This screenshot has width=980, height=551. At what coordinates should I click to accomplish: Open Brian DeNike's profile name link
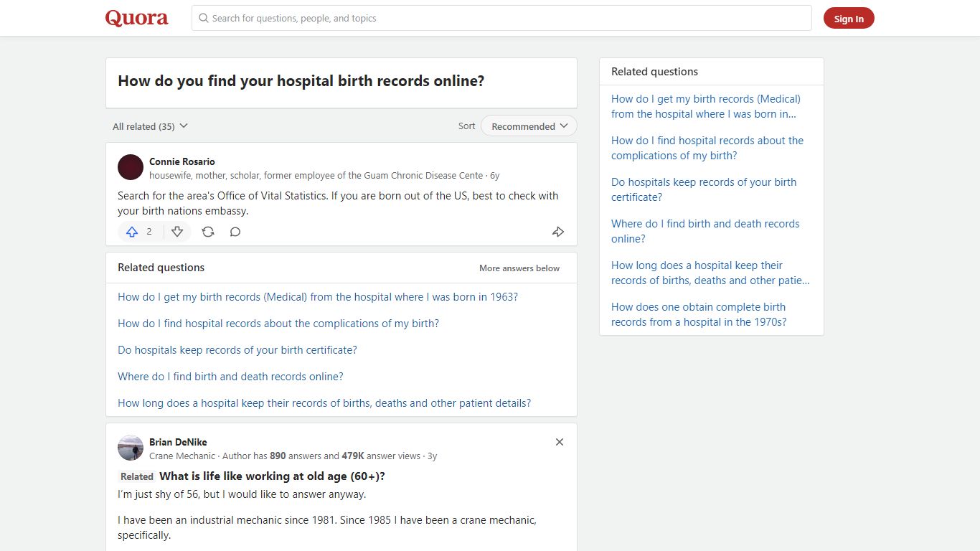[178, 442]
